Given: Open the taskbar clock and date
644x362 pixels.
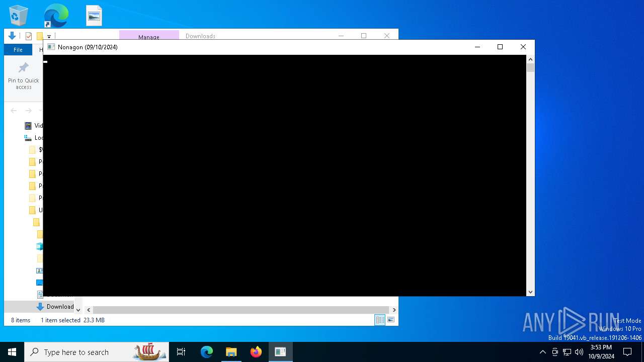Looking at the screenshot, I should point(601,352).
